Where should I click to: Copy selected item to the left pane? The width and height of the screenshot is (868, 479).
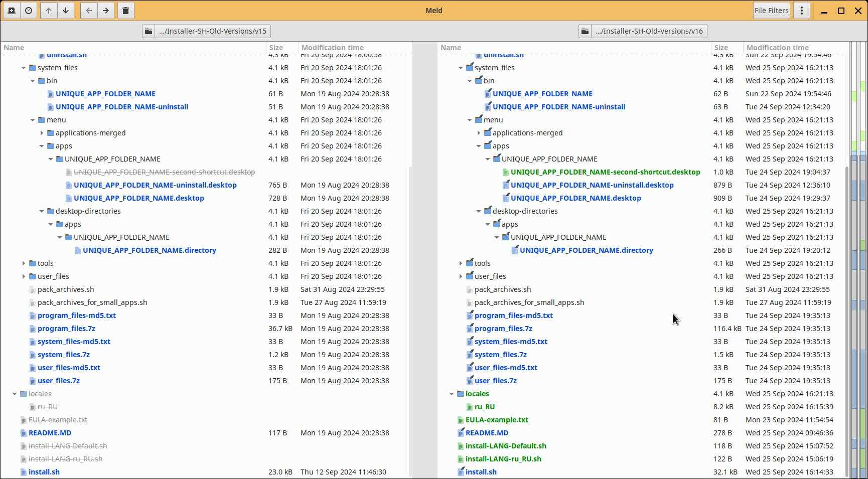(x=89, y=11)
